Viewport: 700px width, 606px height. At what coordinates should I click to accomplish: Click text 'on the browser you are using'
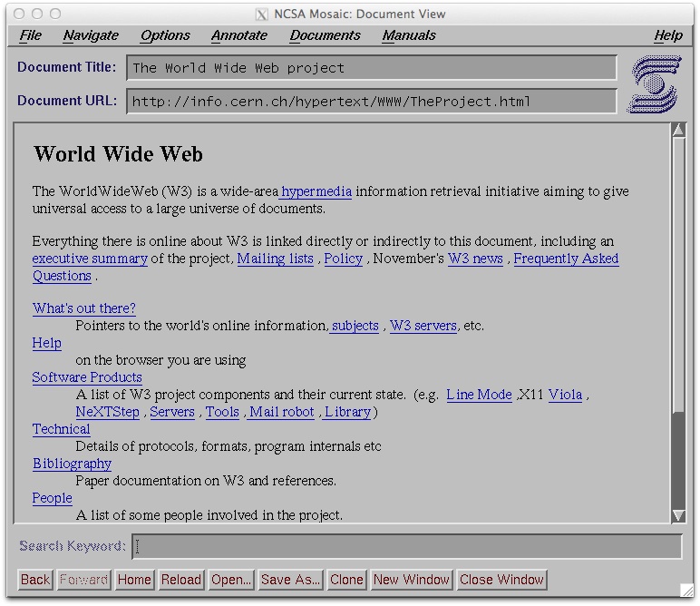160,360
